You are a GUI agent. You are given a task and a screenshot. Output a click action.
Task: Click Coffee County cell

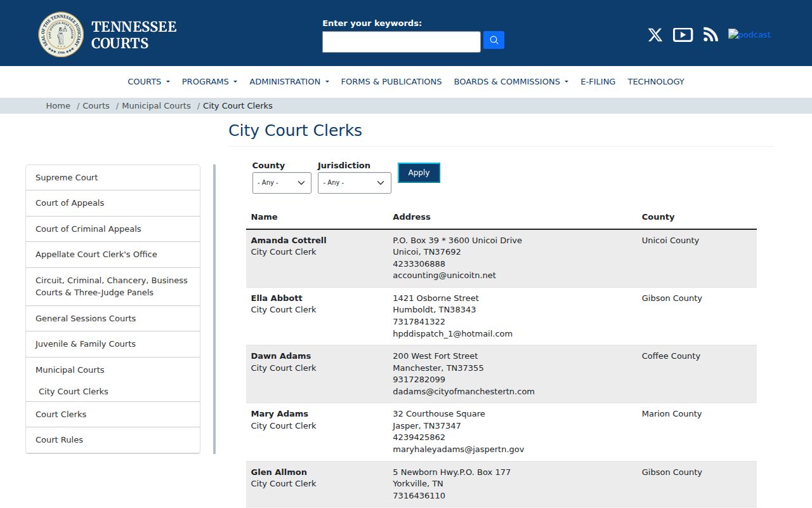[671, 356]
